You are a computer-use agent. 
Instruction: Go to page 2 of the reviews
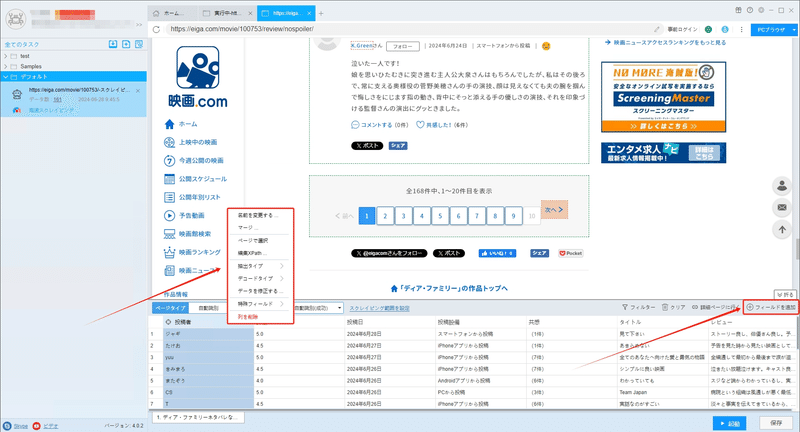coord(385,216)
